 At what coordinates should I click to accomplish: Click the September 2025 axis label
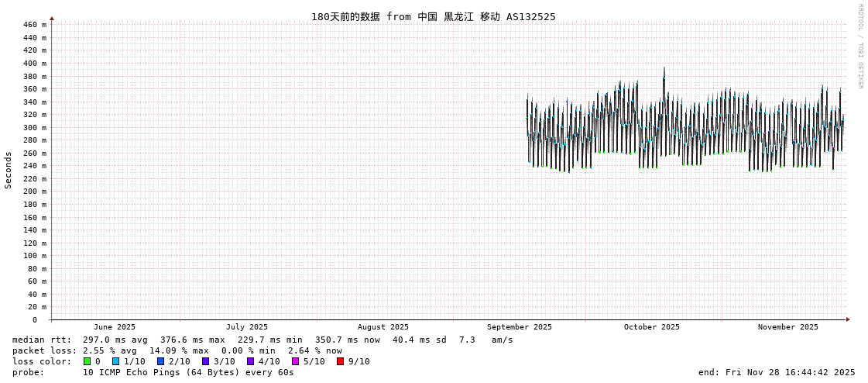pos(519,327)
